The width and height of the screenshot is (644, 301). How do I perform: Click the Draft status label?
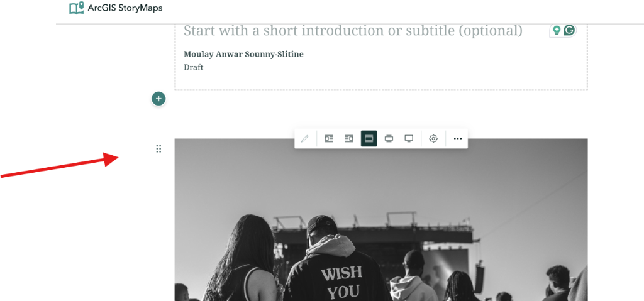point(194,67)
